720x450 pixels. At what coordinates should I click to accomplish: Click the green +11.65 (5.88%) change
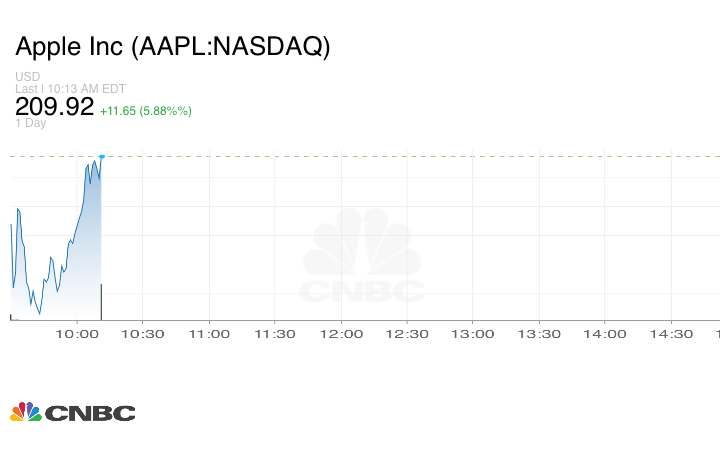146,110
